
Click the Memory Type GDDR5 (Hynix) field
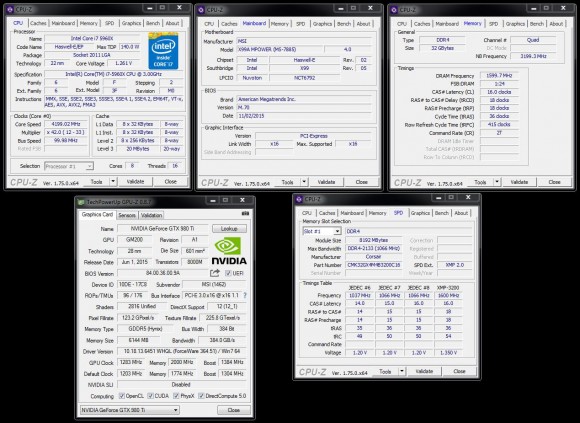[145, 329]
